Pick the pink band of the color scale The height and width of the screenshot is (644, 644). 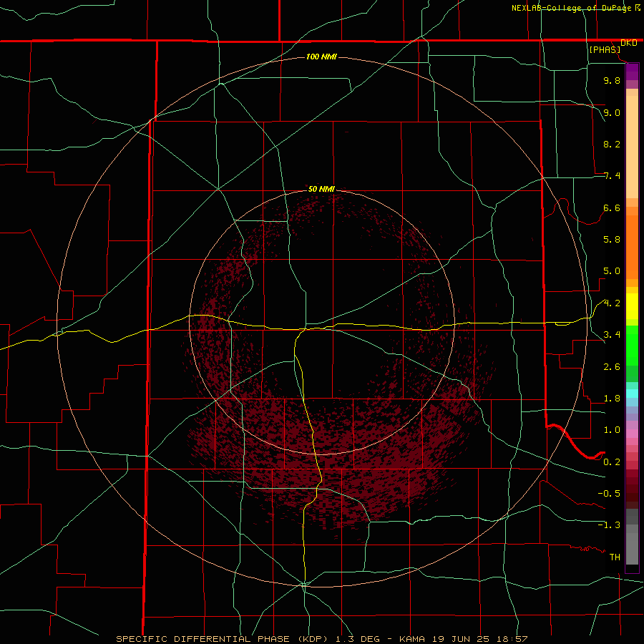632,434
